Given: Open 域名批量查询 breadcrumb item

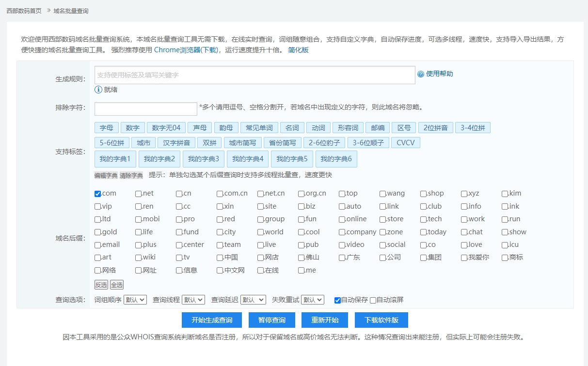Looking at the screenshot, I should coord(71,11).
